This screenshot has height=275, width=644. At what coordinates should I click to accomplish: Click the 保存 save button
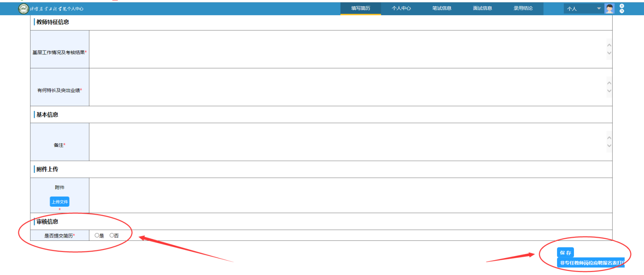pyautogui.click(x=565, y=252)
